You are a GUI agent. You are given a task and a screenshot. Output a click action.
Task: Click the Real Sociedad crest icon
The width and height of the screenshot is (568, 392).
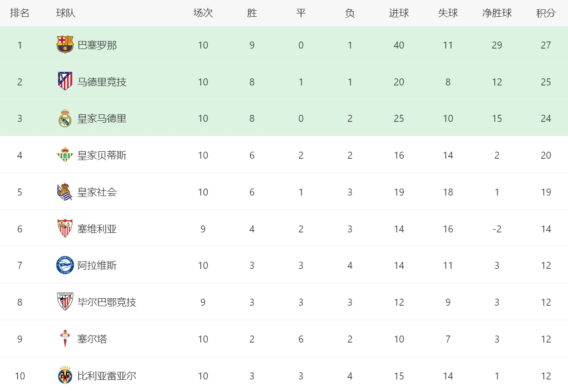click(65, 192)
